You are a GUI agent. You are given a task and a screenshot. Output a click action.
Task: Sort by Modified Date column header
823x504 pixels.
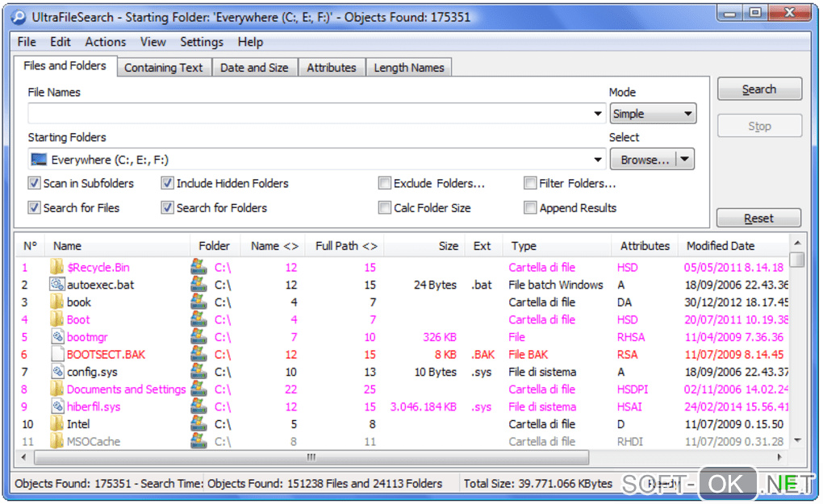[x=733, y=246]
